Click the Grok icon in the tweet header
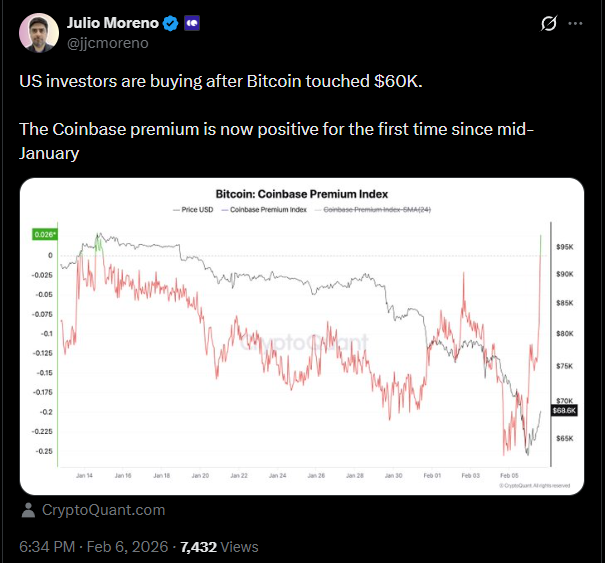 [547, 23]
